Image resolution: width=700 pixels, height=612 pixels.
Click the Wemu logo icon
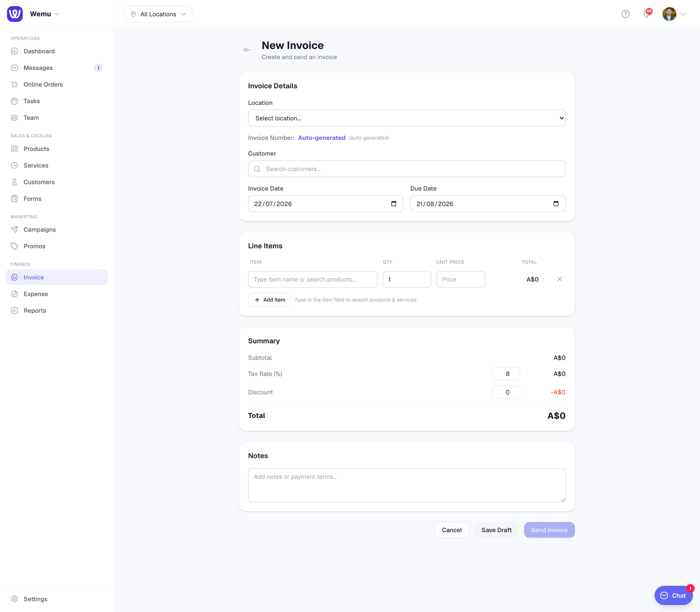(15, 14)
